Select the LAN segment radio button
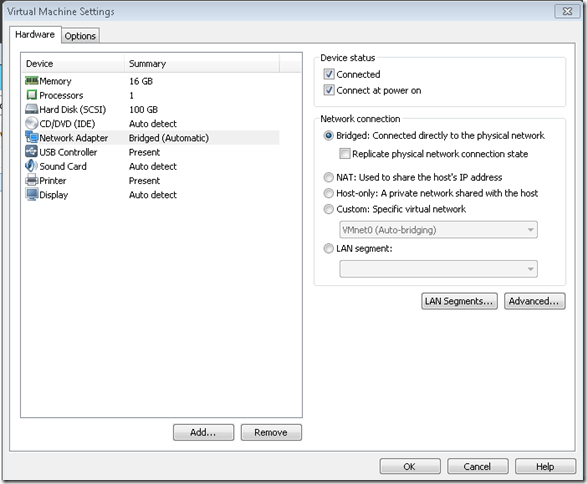 point(328,248)
